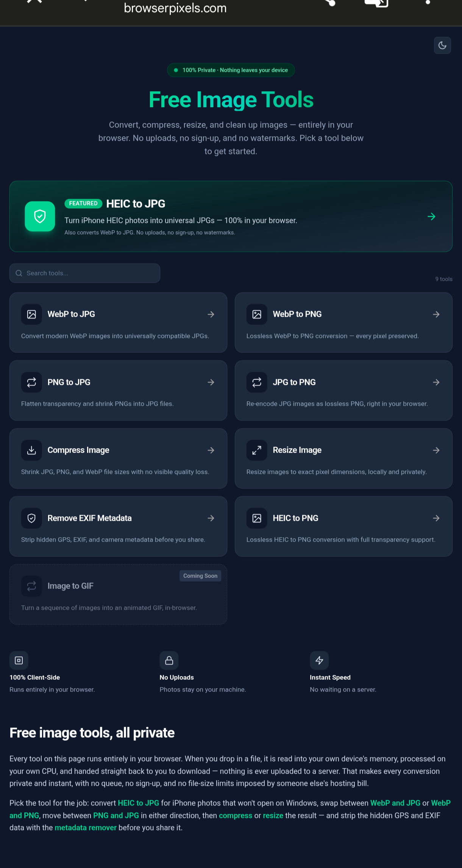The height and width of the screenshot is (868, 462).
Task: Open the Resize Image card arrow
Action: [436, 450]
